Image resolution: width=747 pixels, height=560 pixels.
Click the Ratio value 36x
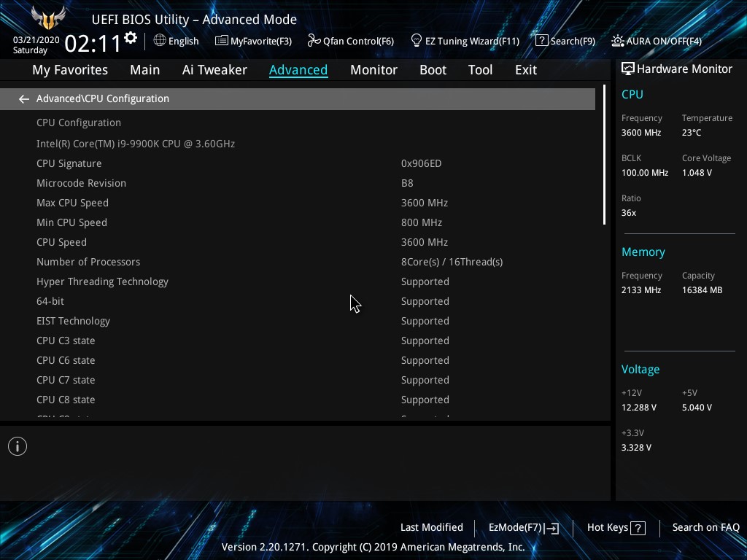(x=628, y=213)
